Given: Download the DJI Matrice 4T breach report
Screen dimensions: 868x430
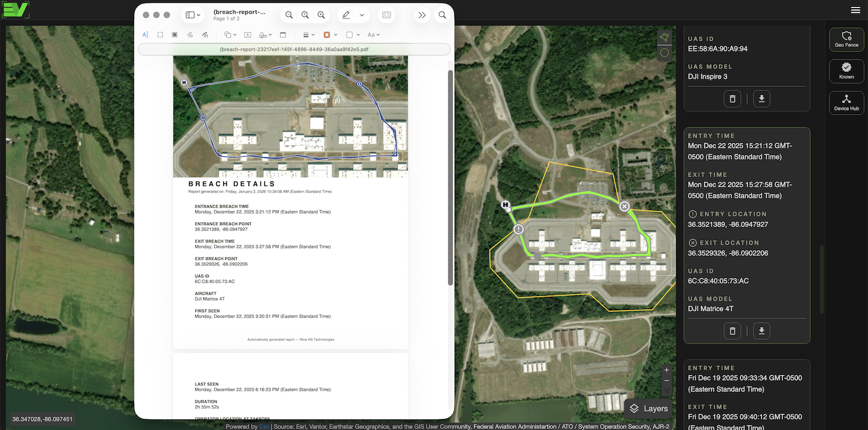Looking at the screenshot, I should point(762,331).
